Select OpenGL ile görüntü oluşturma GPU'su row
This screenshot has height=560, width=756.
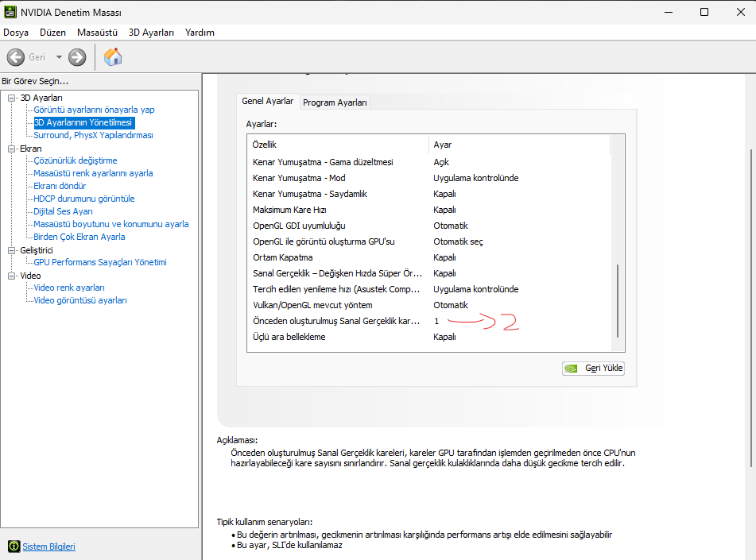[x=429, y=242]
